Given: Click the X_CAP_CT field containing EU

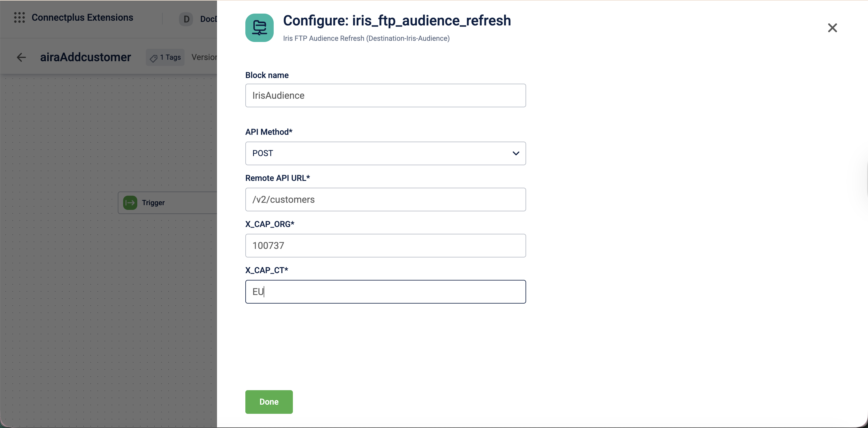Looking at the screenshot, I should [x=385, y=292].
